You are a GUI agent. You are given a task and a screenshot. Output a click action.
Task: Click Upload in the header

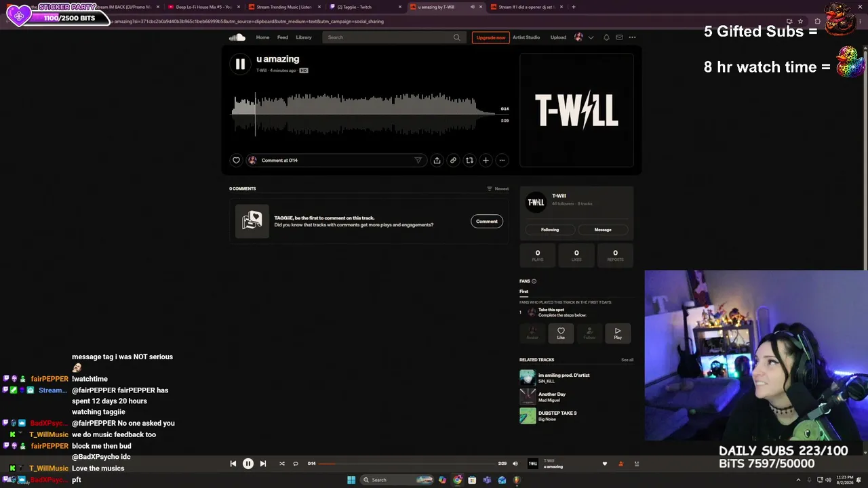tap(558, 37)
